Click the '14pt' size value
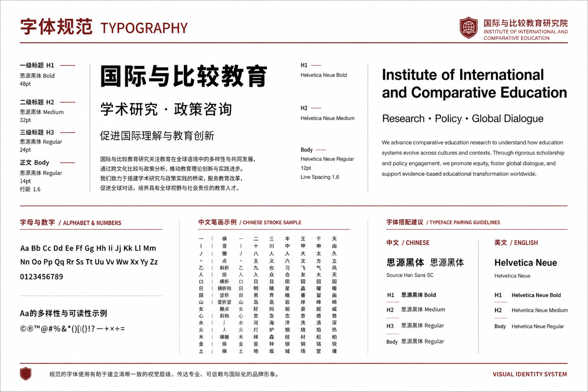 tap(25, 181)
